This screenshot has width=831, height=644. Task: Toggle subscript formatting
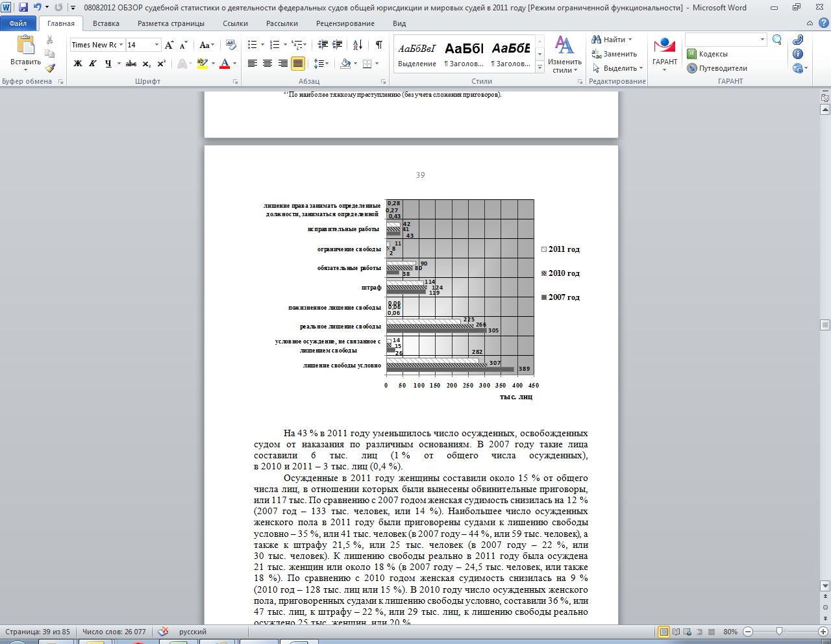(x=147, y=64)
